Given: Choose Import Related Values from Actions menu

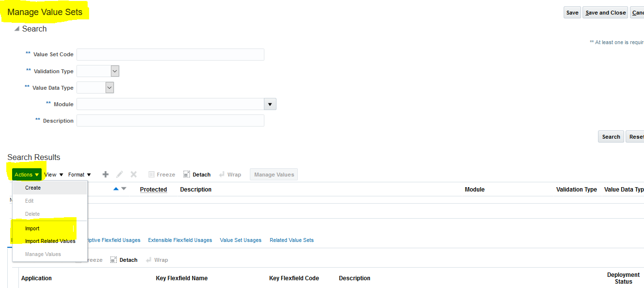Looking at the screenshot, I should [x=50, y=240].
